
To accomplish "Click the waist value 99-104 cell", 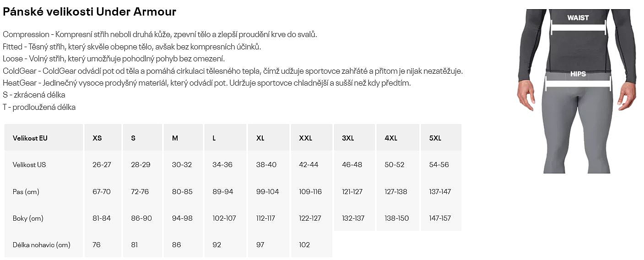I will (x=268, y=192).
